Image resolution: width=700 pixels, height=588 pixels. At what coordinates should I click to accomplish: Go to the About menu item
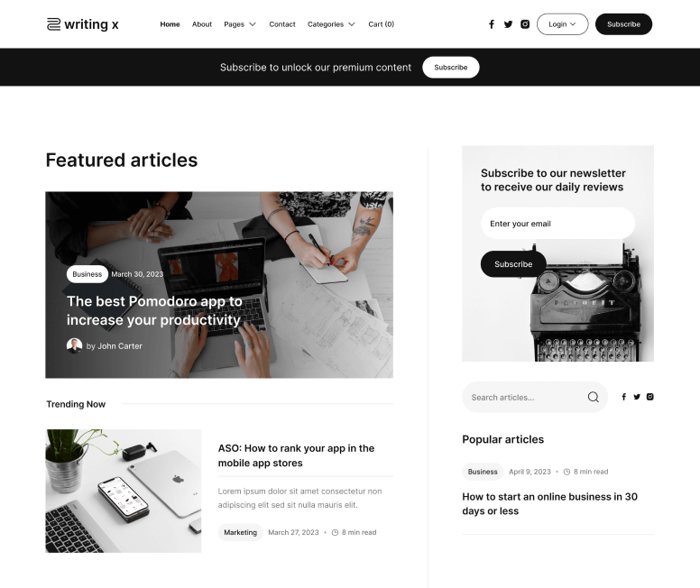click(202, 24)
